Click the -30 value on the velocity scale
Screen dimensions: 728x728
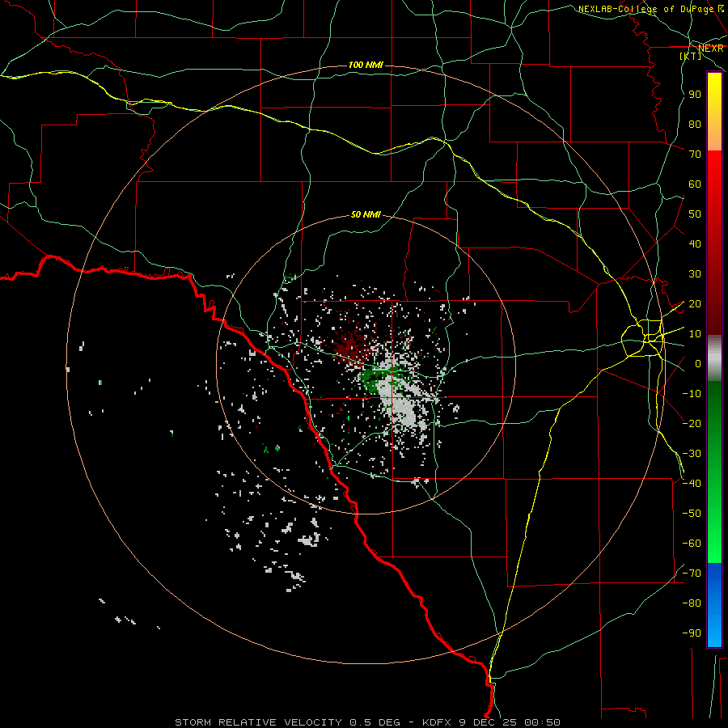692,454
